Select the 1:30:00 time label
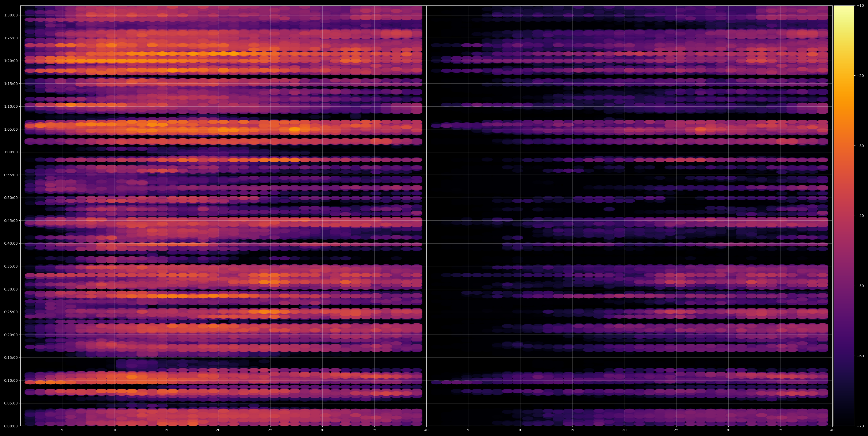Screen dimensions: 868x436 pyautogui.click(x=11, y=15)
